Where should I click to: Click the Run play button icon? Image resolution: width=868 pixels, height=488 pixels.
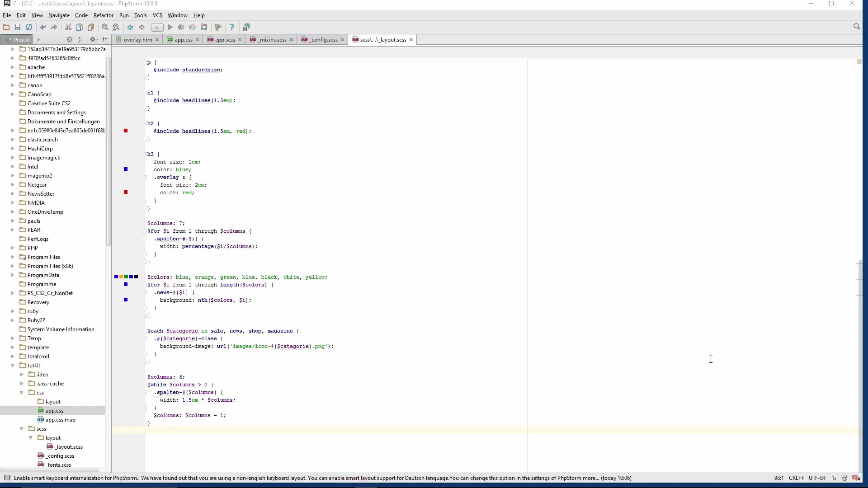[x=170, y=27]
